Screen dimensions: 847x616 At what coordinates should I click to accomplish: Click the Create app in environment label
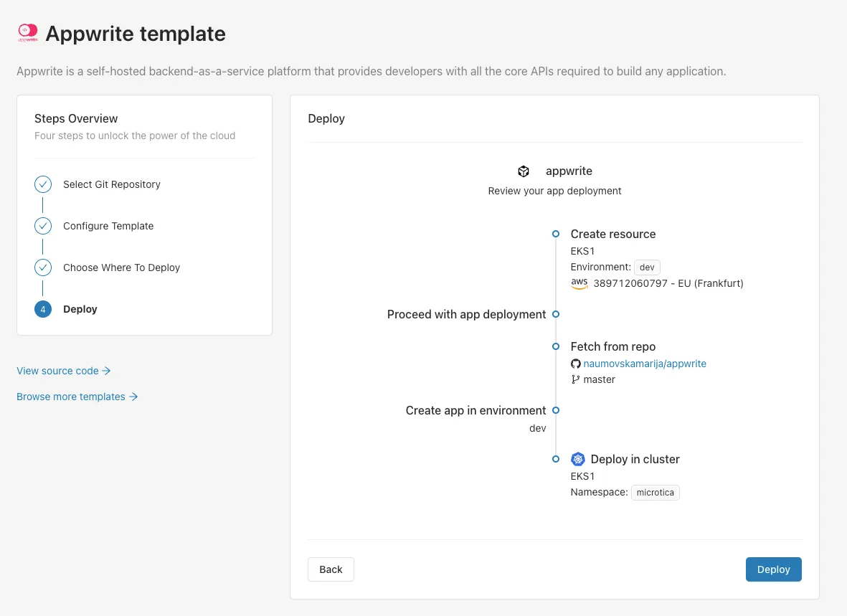pos(475,410)
